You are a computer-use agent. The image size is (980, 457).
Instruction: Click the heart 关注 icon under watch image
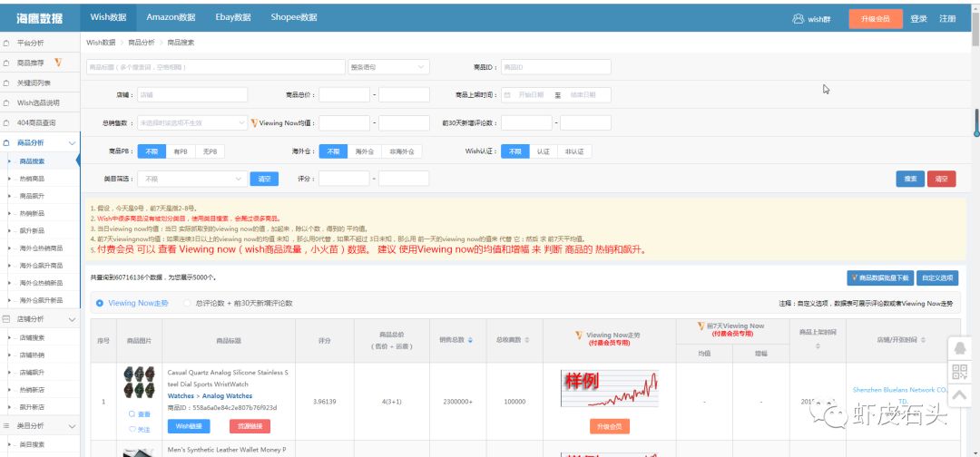pos(132,429)
